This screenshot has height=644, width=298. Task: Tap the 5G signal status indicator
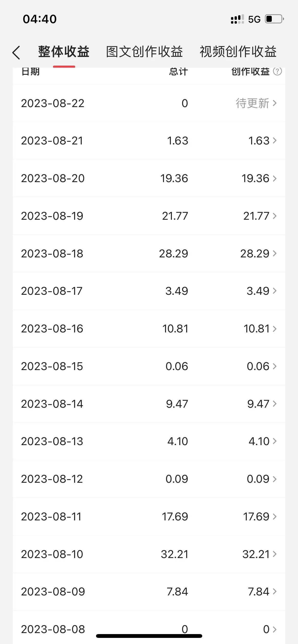pyautogui.click(x=254, y=19)
